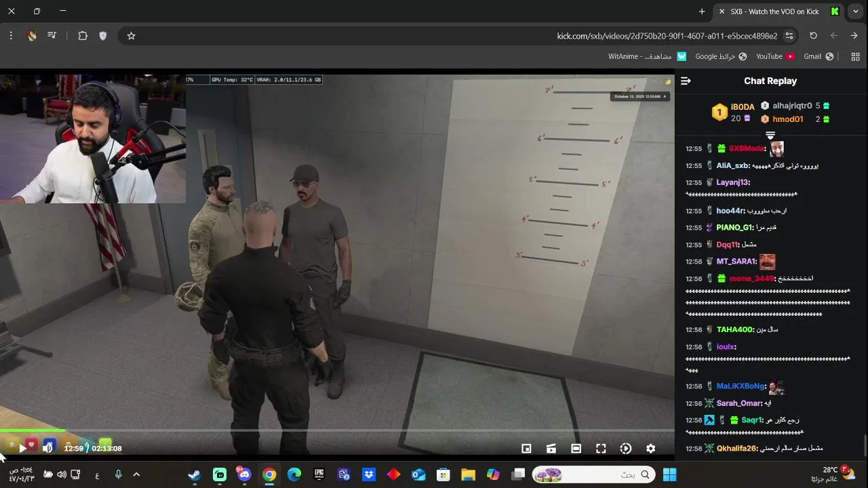Viewport: 868px width, 488px height.
Task: Open video player settings gear
Action: pyautogui.click(x=650, y=449)
